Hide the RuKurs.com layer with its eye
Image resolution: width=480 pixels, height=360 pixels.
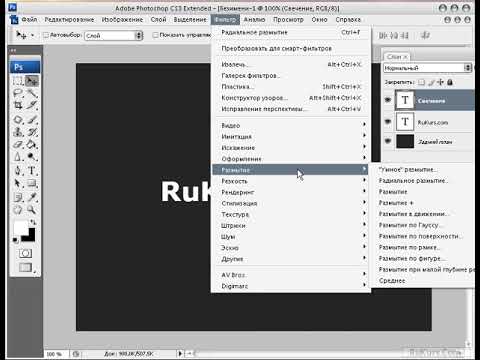tap(388, 122)
